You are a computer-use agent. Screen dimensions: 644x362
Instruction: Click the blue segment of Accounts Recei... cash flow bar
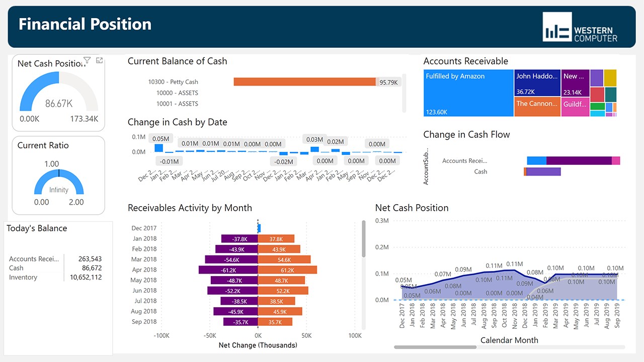537,161
